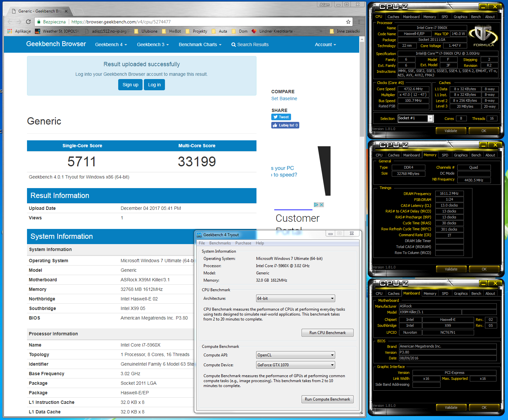Close the ad with the X icon
This screenshot has height=420, width=508.
(x=322, y=205)
